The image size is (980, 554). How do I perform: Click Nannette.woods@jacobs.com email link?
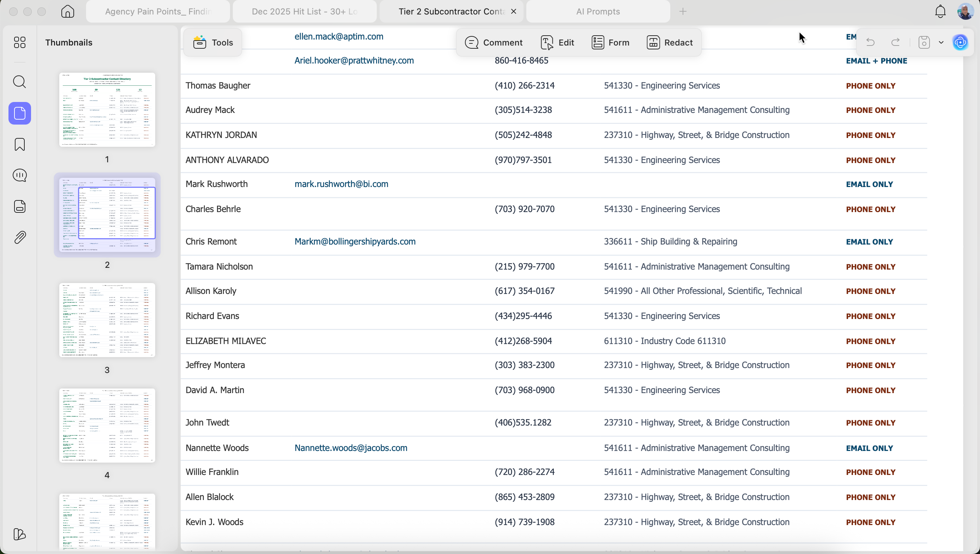pyautogui.click(x=351, y=448)
